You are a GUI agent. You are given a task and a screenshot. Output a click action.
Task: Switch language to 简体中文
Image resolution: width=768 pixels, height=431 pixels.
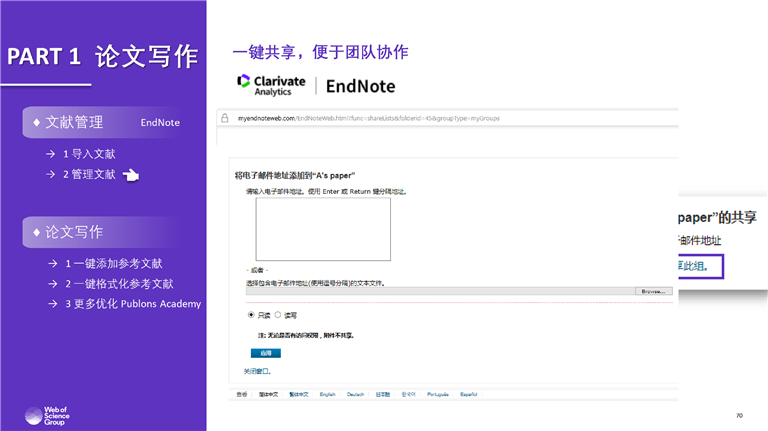[x=268, y=394]
